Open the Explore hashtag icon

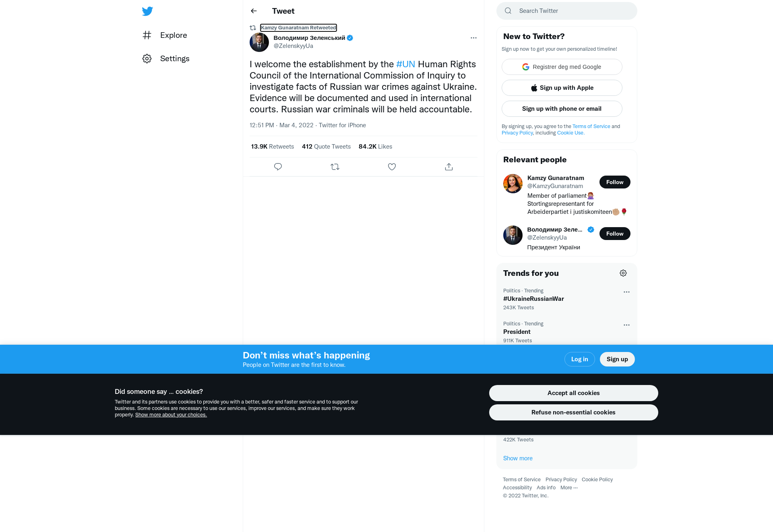[147, 35]
